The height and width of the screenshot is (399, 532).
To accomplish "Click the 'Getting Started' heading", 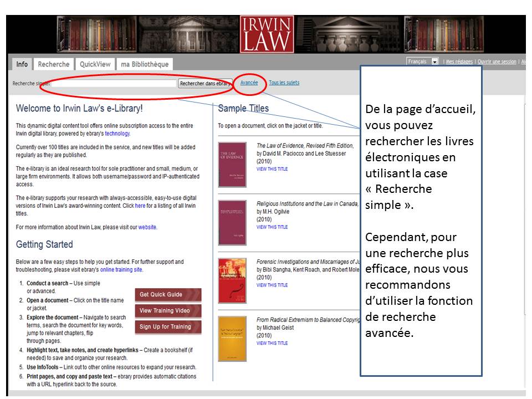I will coord(44,244).
